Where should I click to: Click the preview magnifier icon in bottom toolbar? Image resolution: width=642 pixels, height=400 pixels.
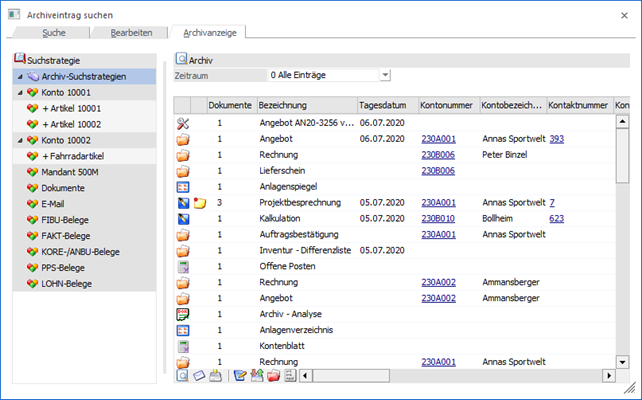[182, 376]
